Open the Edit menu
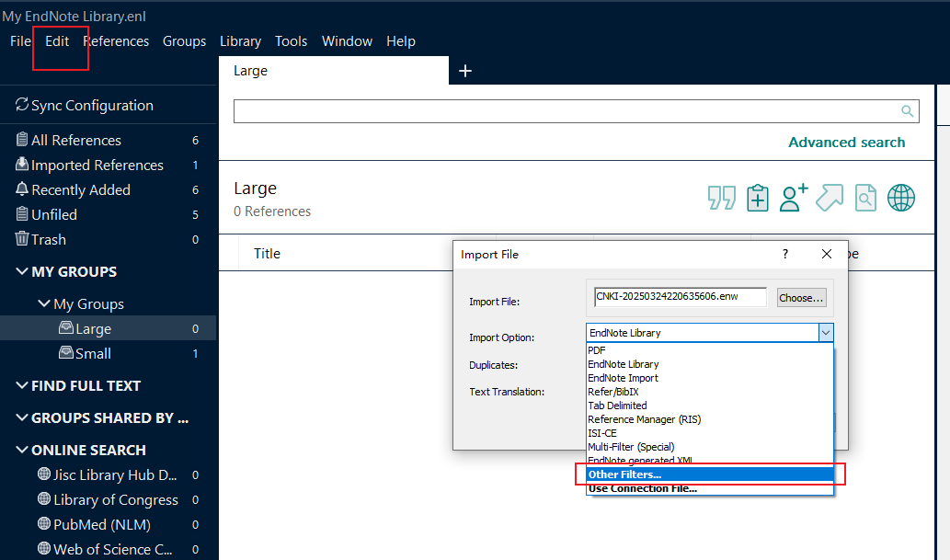Screen dimensions: 950x560 (x=57, y=41)
